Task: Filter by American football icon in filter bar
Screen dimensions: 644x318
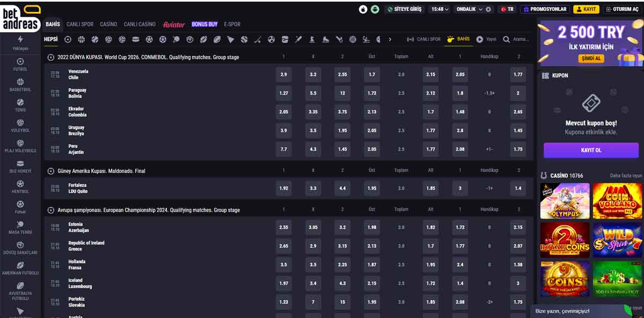Action: (x=203, y=39)
